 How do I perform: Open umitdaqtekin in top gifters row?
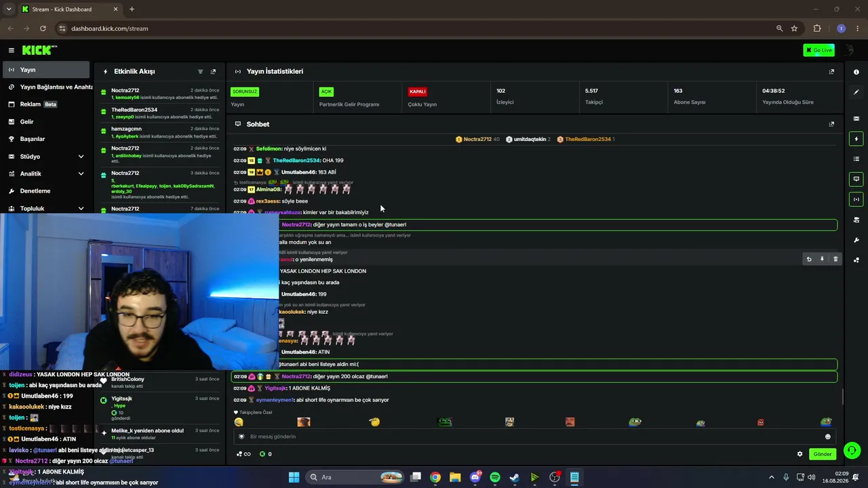click(528, 139)
